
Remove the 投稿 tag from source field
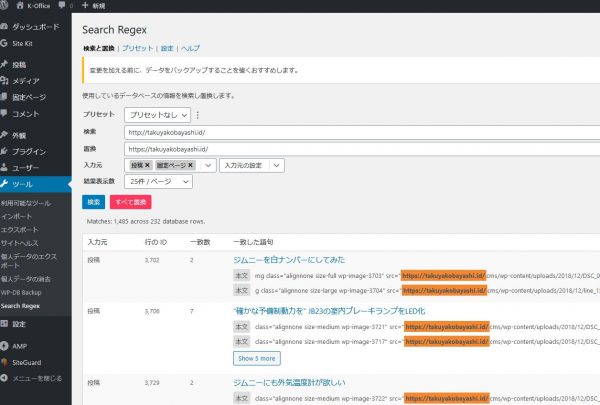(148, 165)
